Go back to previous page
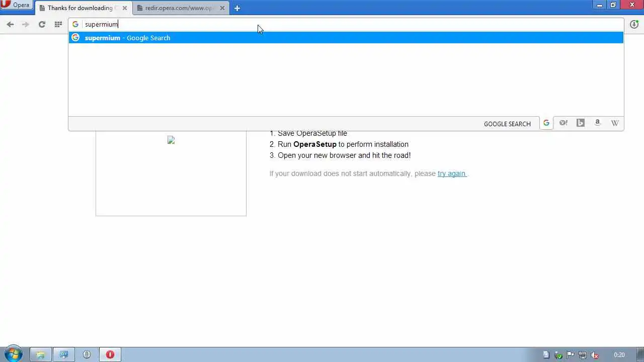The height and width of the screenshot is (362, 644). [10, 24]
